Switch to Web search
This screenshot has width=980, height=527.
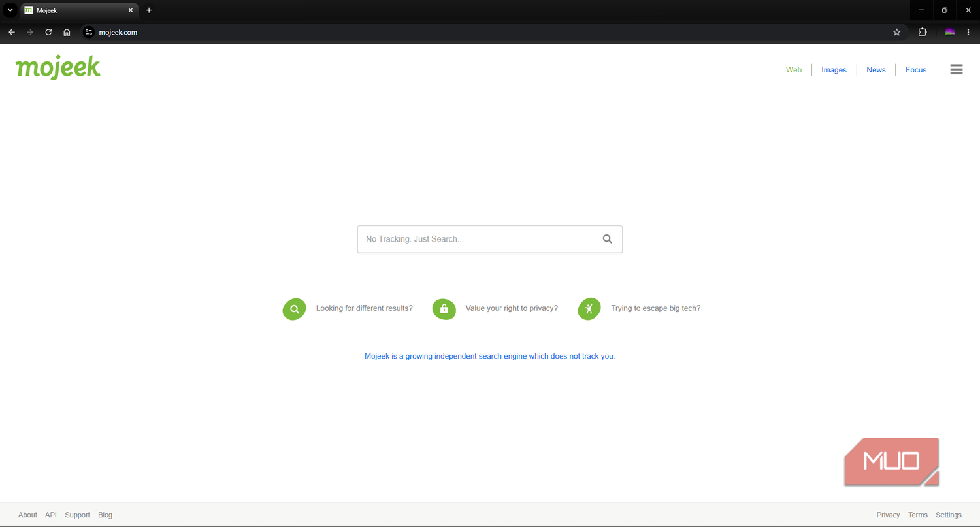pyautogui.click(x=794, y=70)
